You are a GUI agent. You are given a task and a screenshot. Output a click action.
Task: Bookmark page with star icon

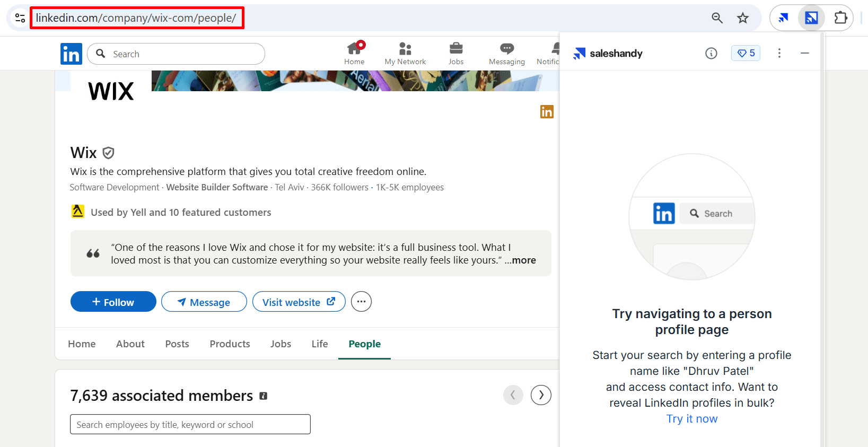(x=743, y=18)
